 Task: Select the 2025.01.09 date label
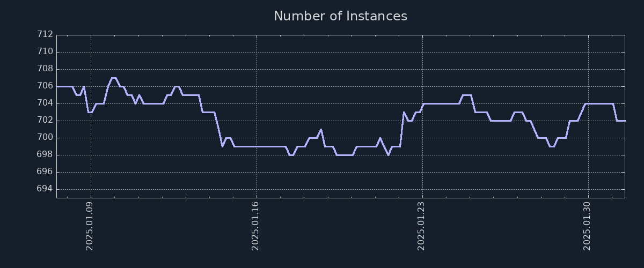click(90, 225)
